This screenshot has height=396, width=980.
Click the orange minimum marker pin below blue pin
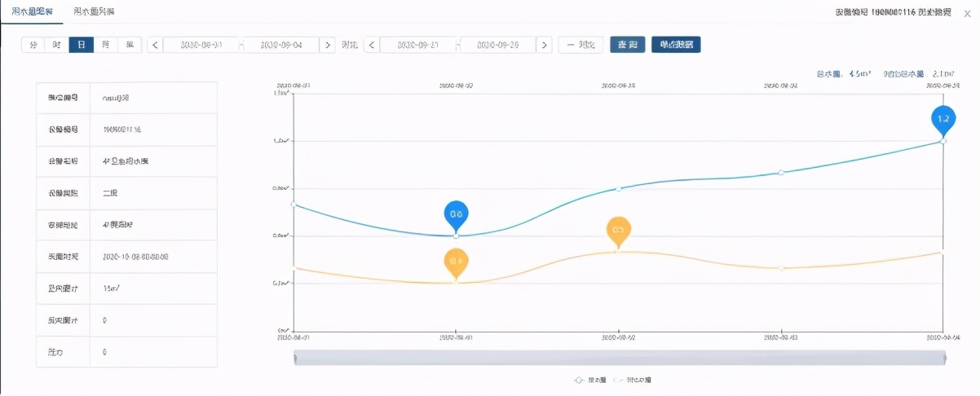456,262
